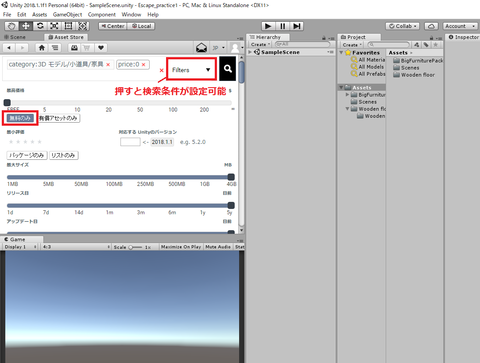The height and width of the screenshot is (363, 480).
Task: Click the Pause button
Action: (282, 26)
